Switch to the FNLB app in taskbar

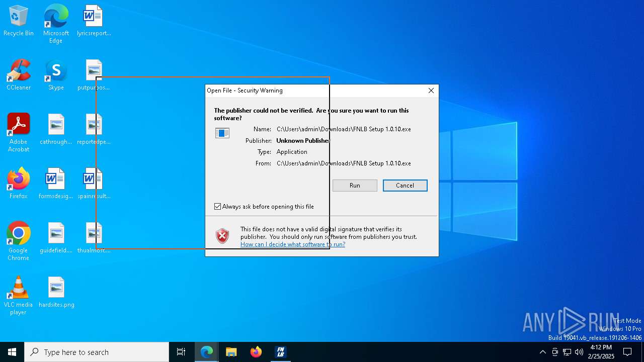click(x=281, y=352)
